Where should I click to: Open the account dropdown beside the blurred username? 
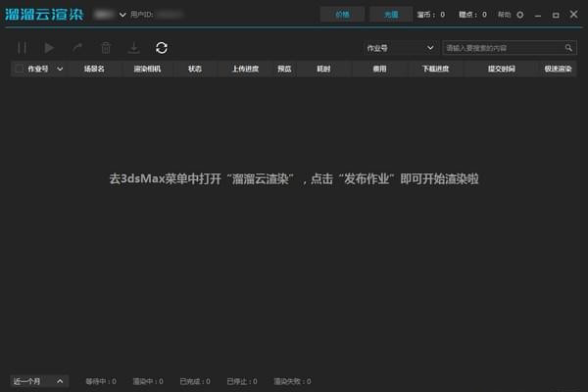[122, 15]
